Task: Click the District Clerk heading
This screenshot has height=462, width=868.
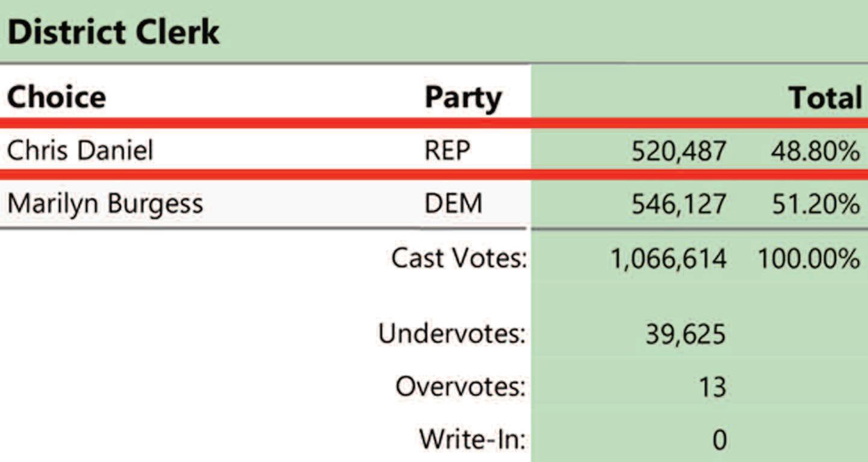Action: tap(113, 33)
